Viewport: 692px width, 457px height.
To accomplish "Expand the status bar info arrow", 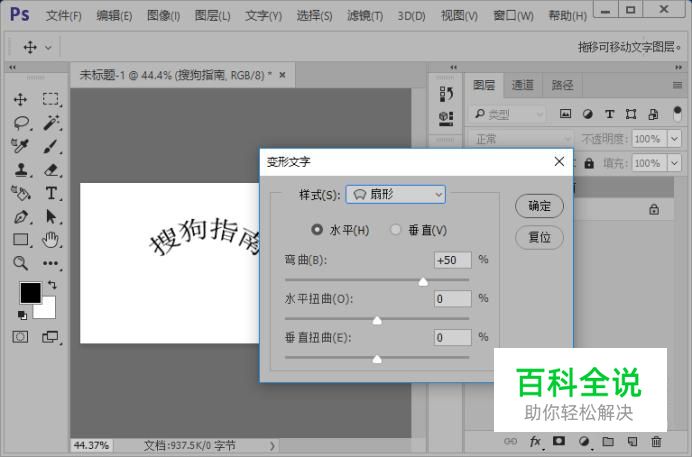I will coord(272,446).
